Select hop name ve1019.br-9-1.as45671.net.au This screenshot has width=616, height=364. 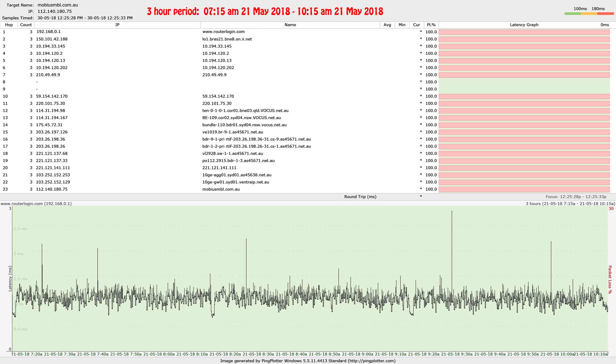pos(233,132)
